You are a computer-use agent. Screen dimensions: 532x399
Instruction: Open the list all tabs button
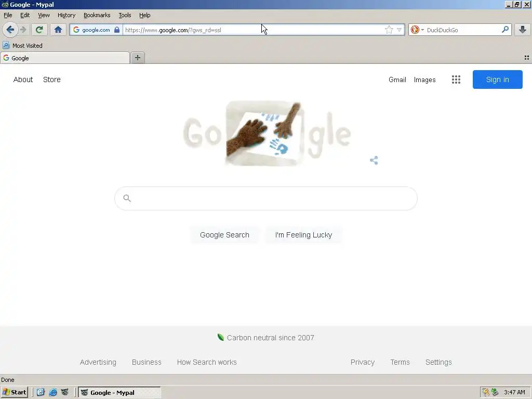[x=527, y=58]
